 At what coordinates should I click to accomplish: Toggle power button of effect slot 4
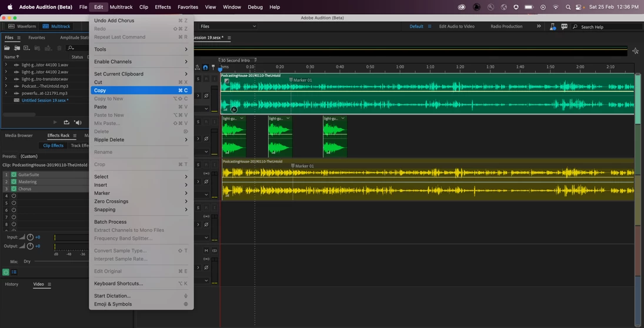click(x=14, y=196)
